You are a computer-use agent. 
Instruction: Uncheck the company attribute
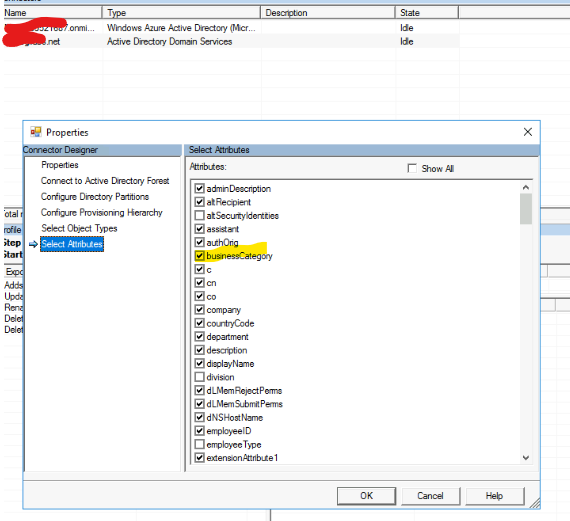coord(199,309)
